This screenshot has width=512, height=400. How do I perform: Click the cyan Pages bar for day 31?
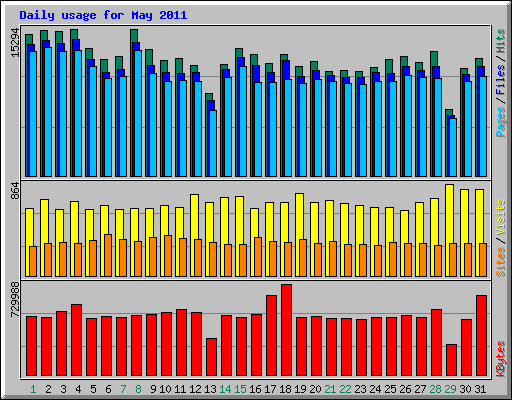tap(483, 126)
